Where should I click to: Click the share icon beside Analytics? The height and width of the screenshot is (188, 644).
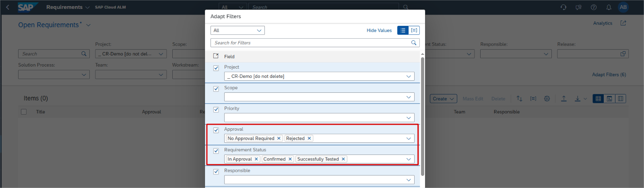[623, 23]
